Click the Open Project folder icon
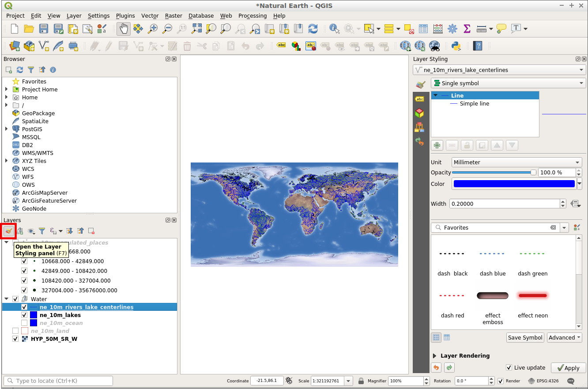 (x=29, y=29)
